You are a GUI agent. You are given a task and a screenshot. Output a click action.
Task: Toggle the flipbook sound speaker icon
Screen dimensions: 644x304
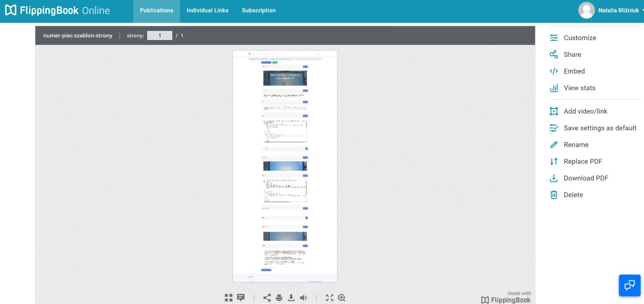click(304, 298)
